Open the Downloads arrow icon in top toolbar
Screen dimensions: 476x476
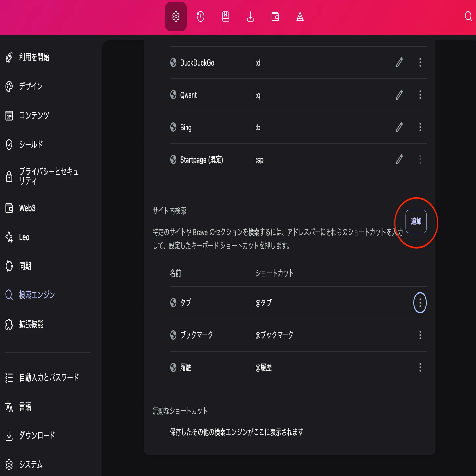250,17
